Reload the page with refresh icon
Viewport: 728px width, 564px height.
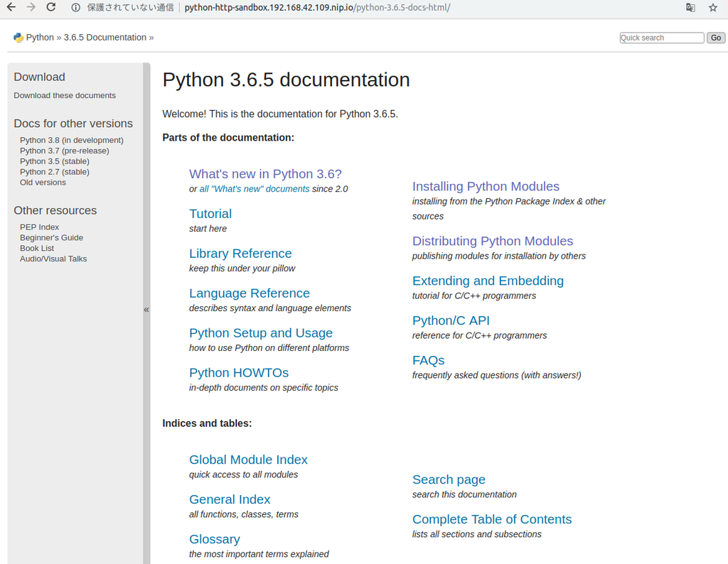click(x=51, y=8)
